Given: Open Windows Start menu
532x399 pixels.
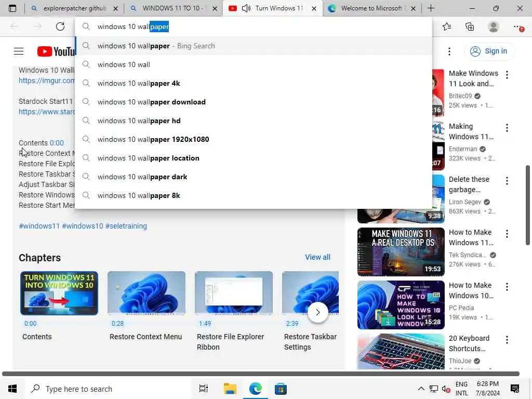Looking at the screenshot, I should point(12,389).
